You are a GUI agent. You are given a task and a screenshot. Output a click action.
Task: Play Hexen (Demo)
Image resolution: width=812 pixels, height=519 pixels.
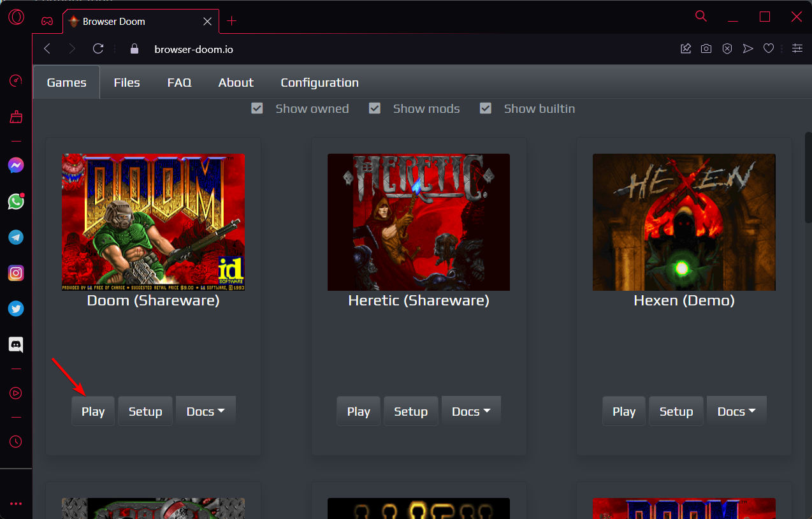[x=624, y=411]
